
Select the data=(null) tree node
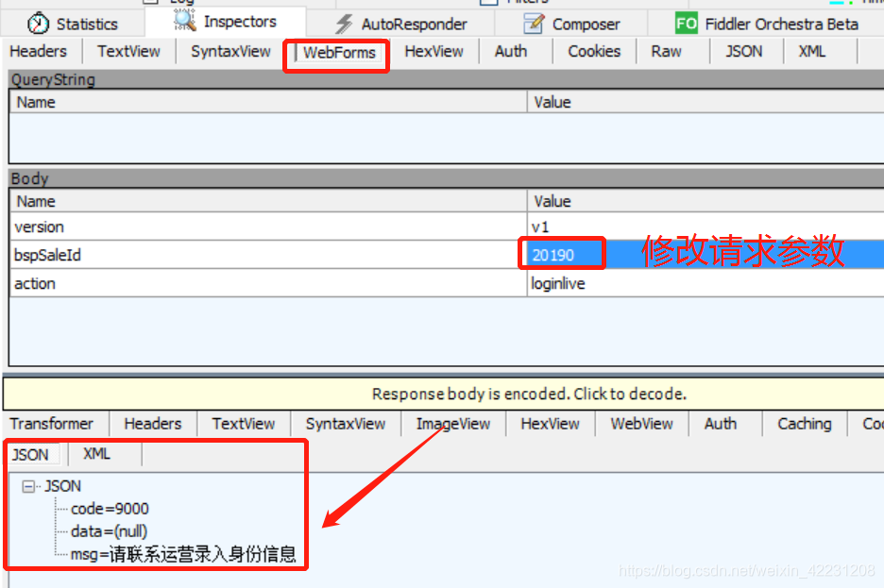(110, 531)
